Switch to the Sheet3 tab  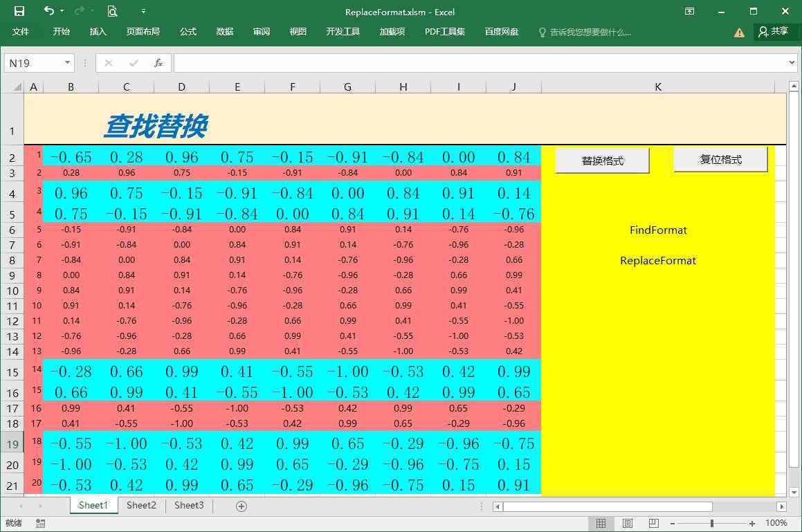click(x=189, y=506)
